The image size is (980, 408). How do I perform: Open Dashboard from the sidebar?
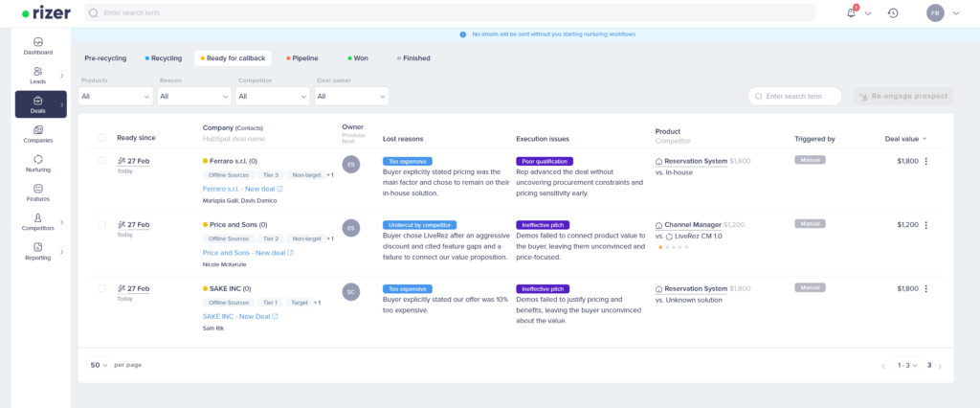tap(38, 45)
